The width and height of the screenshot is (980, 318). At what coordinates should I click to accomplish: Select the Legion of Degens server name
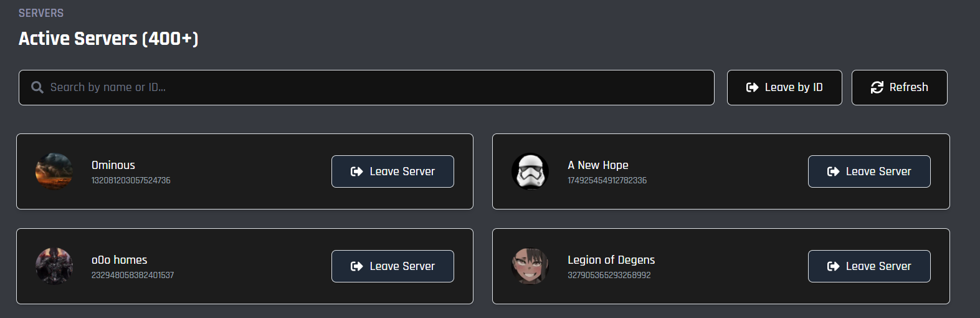(x=611, y=260)
